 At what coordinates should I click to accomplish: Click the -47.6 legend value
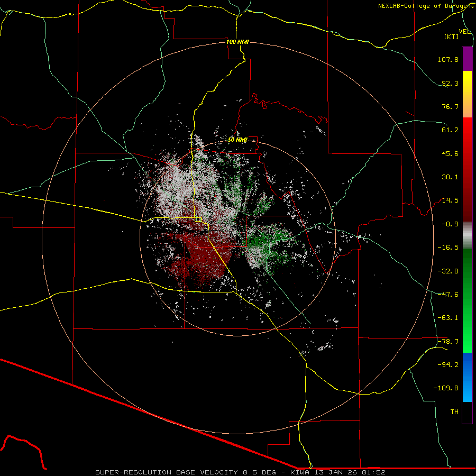pos(448,295)
